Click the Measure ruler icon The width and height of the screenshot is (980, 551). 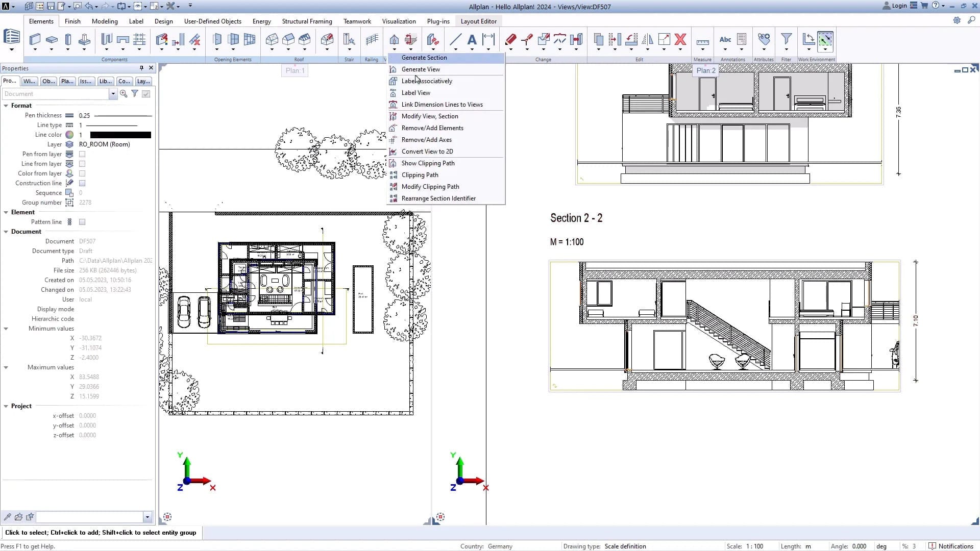point(702,42)
